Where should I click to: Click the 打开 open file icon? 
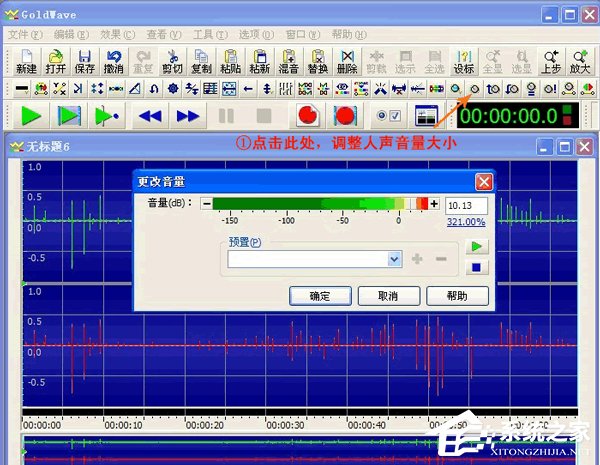(55, 62)
